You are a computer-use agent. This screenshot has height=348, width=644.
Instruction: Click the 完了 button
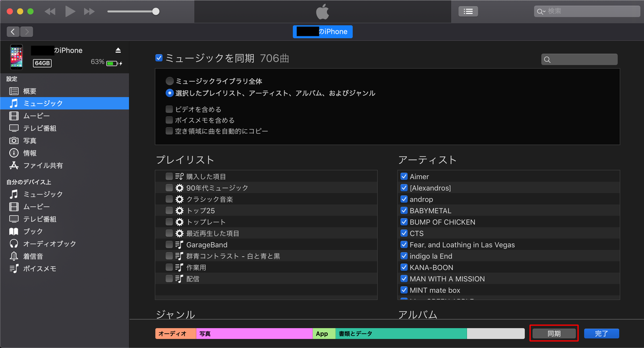tap(601, 333)
